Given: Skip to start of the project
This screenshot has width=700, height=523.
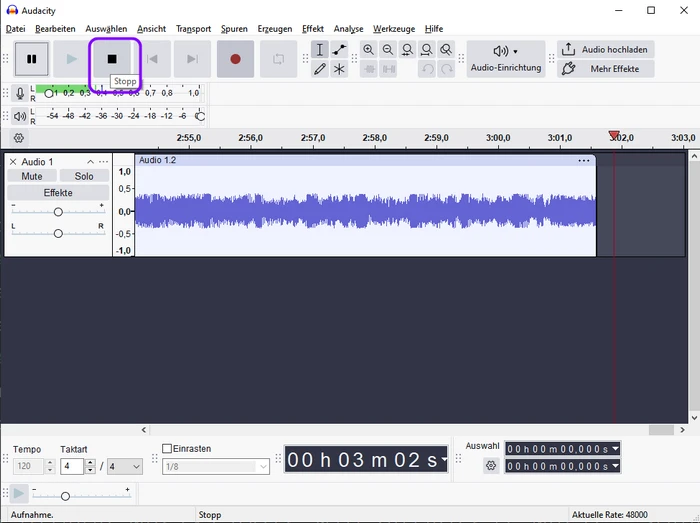Looking at the screenshot, I should [152, 59].
